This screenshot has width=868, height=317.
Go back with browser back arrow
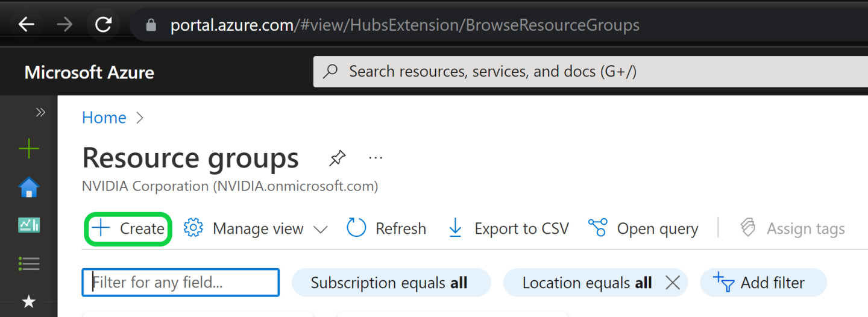tap(27, 25)
